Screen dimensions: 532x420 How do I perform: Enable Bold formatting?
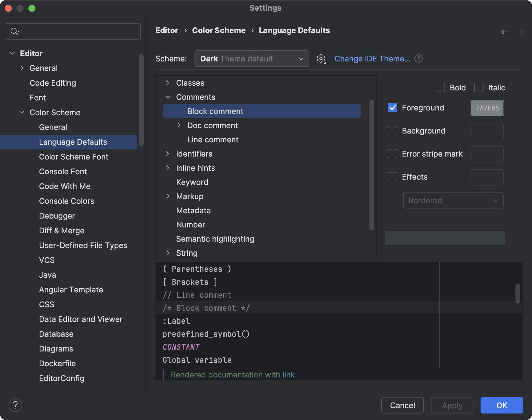(440, 87)
